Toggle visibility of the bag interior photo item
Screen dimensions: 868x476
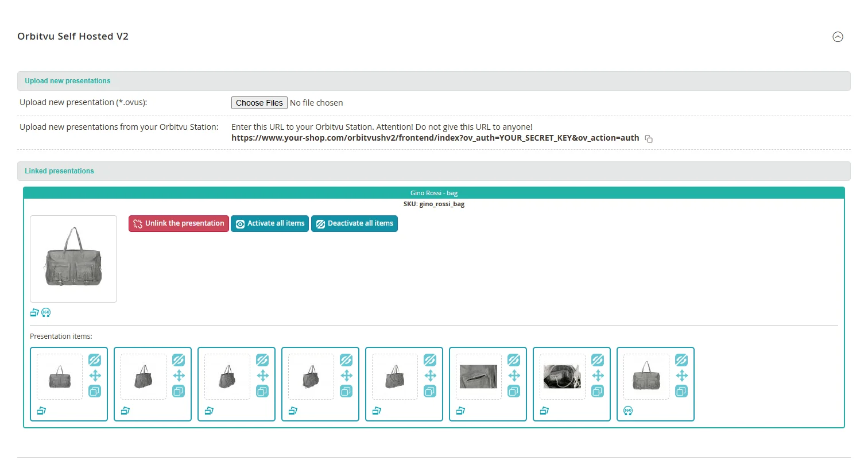[598, 360]
